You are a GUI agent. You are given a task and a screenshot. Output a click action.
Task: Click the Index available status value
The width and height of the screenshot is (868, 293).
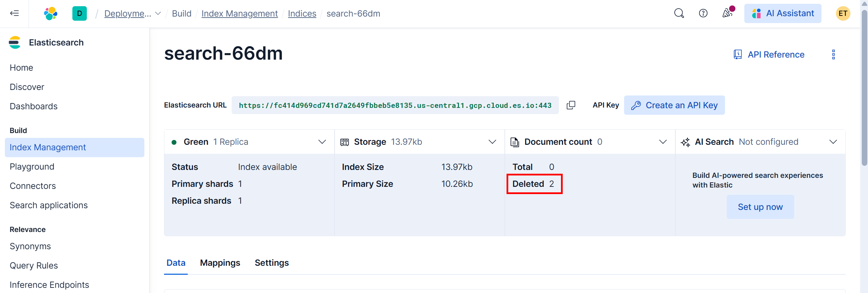267,167
